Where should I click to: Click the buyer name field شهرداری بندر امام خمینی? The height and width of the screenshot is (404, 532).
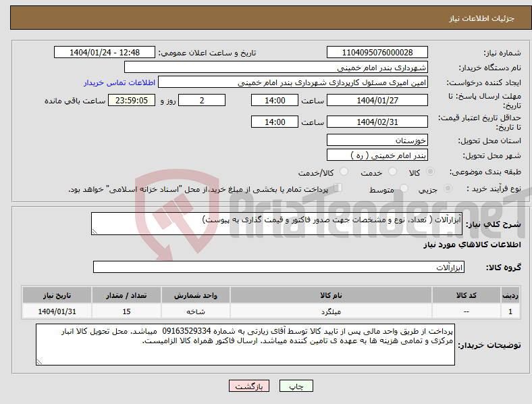click(x=276, y=67)
